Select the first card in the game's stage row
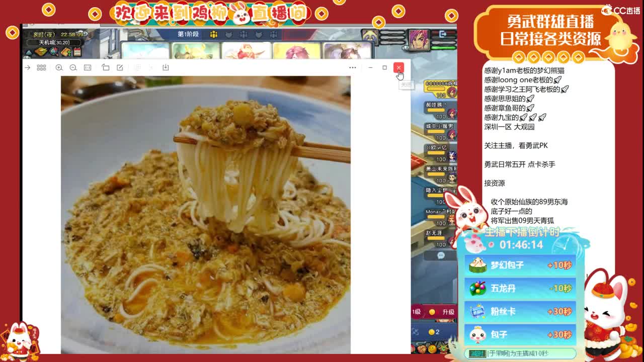This screenshot has height=362, width=644. (x=145, y=51)
